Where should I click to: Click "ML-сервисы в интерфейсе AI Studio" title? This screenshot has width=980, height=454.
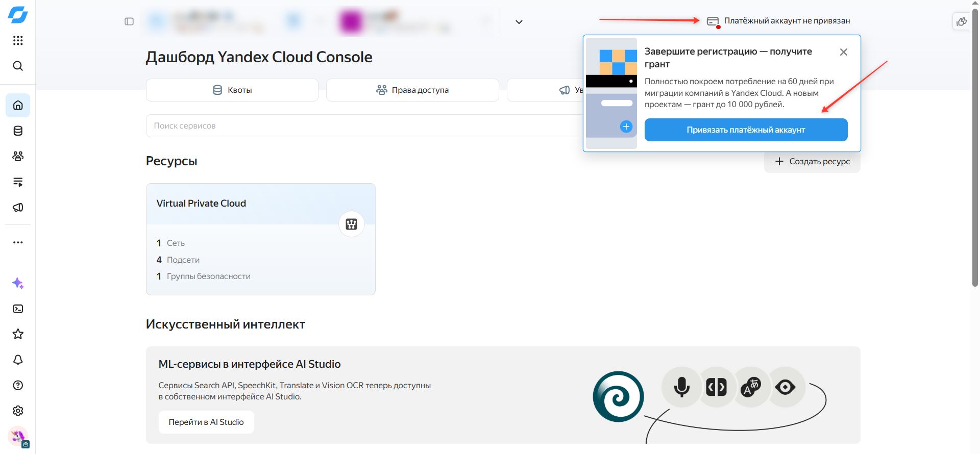point(250,364)
